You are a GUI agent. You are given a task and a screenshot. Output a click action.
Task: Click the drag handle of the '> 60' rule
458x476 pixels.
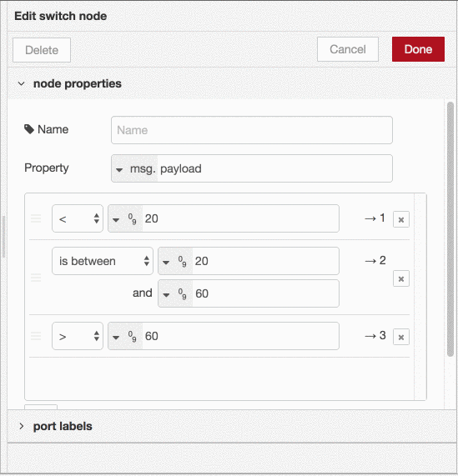coord(36,336)
